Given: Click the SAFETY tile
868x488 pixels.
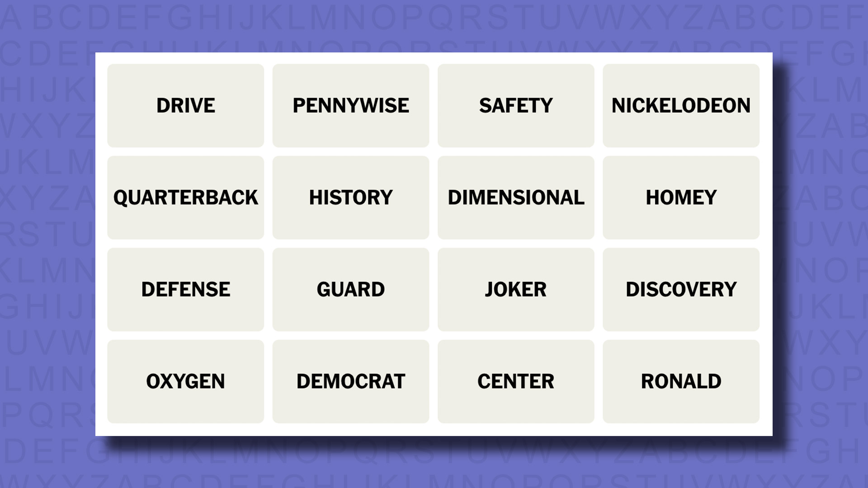Looking at the screenshot, I should [x=516, y=105].
